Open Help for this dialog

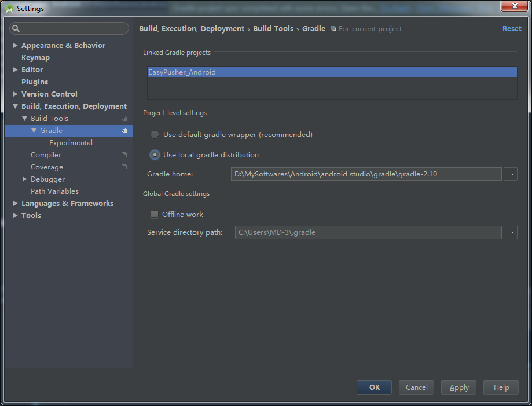[501, 387]
